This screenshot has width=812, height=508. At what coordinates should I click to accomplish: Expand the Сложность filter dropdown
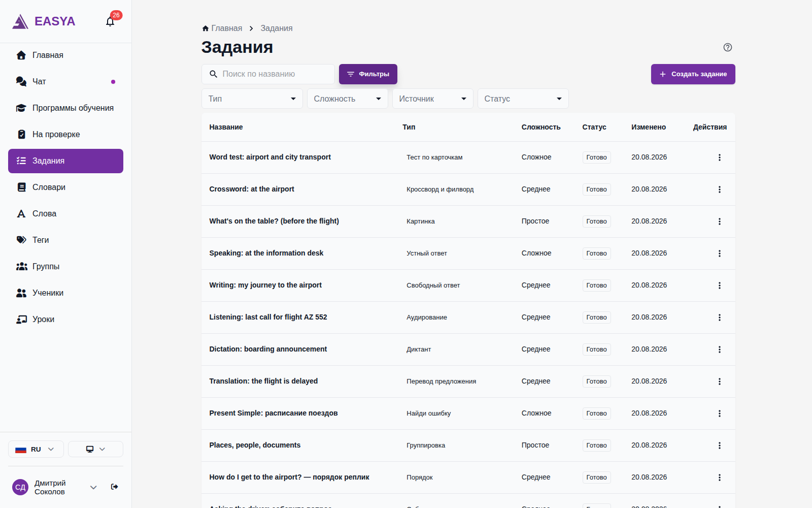click(x=348, y=99)
